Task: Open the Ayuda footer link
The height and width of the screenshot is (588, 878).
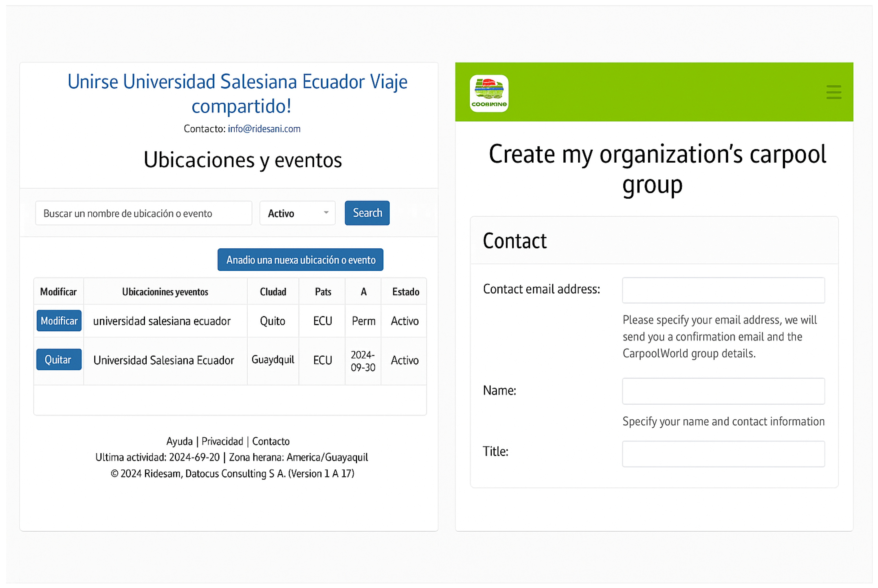Action: 179,441
